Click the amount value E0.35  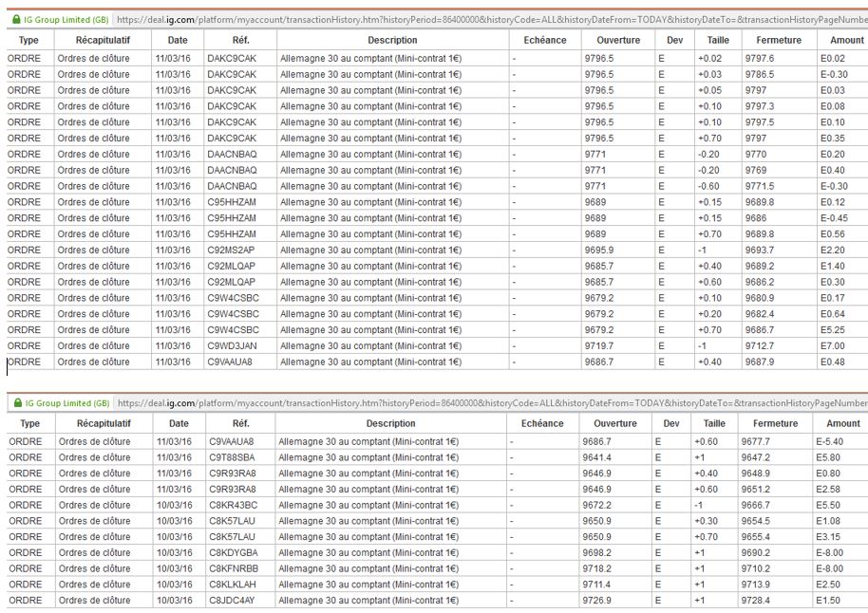point(833,139)
